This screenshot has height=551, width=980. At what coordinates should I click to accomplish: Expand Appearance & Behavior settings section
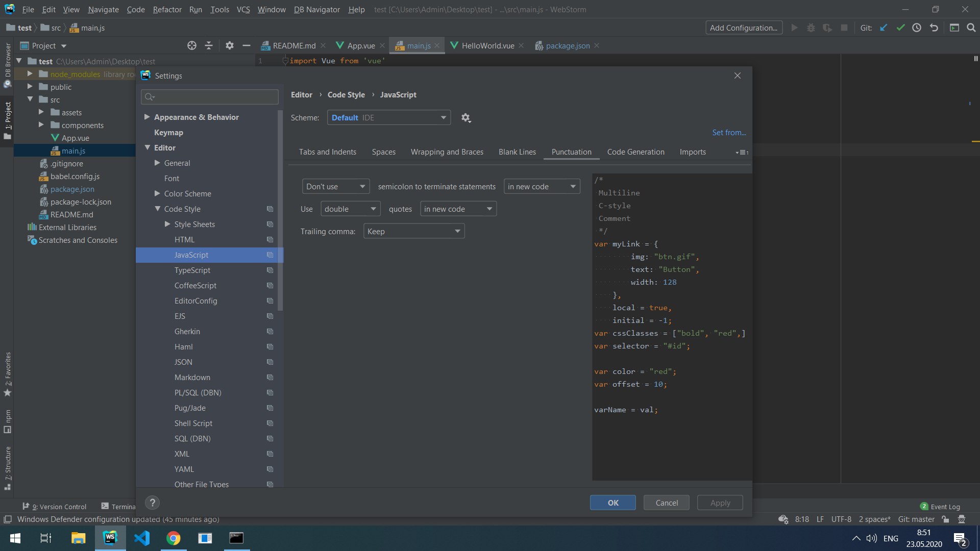click(x=147, y=117)
